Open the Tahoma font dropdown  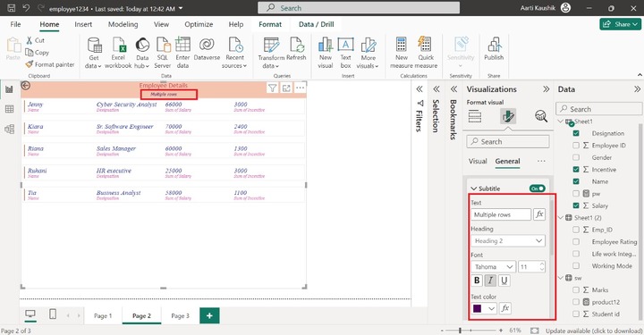[x=493, y=266]
